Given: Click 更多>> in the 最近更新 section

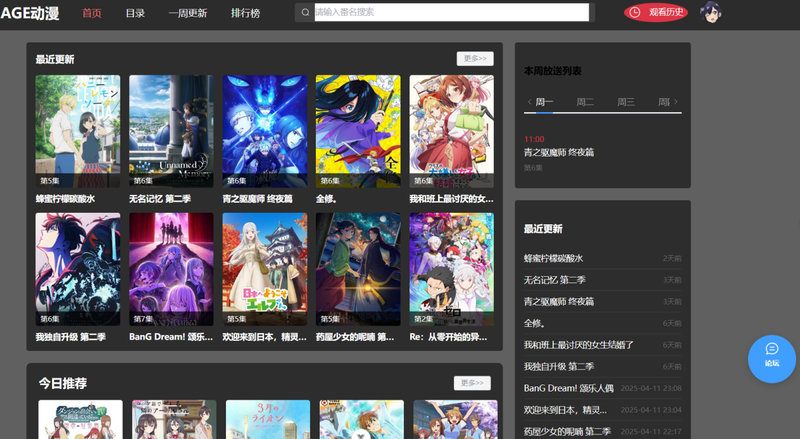Looking at the screenshot, I should (475, 59).
